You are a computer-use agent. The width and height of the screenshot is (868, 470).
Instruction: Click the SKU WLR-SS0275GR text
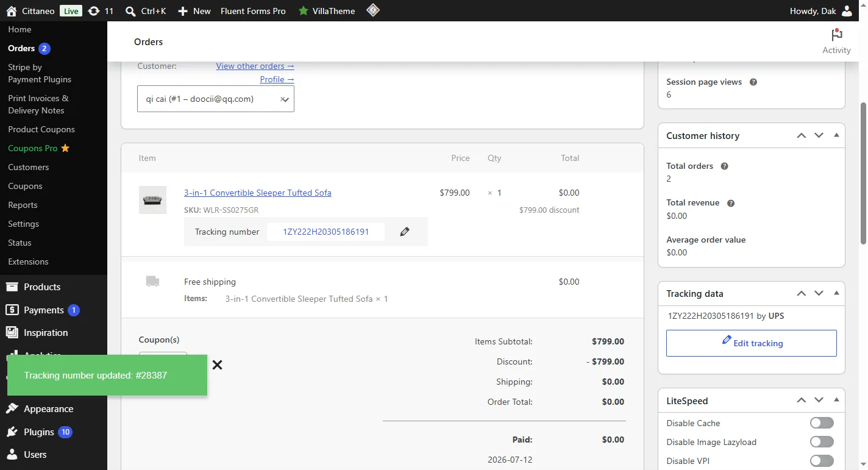click(x=221, y=210)
